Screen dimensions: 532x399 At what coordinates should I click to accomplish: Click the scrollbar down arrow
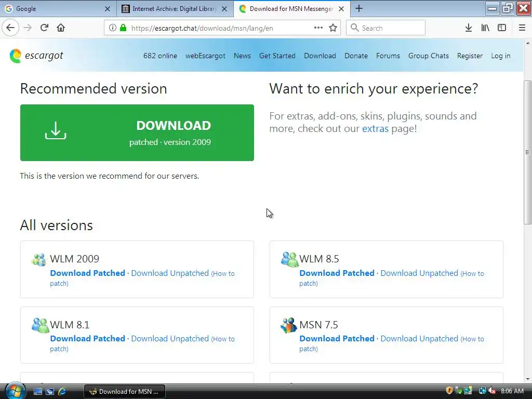click(527, 379)
